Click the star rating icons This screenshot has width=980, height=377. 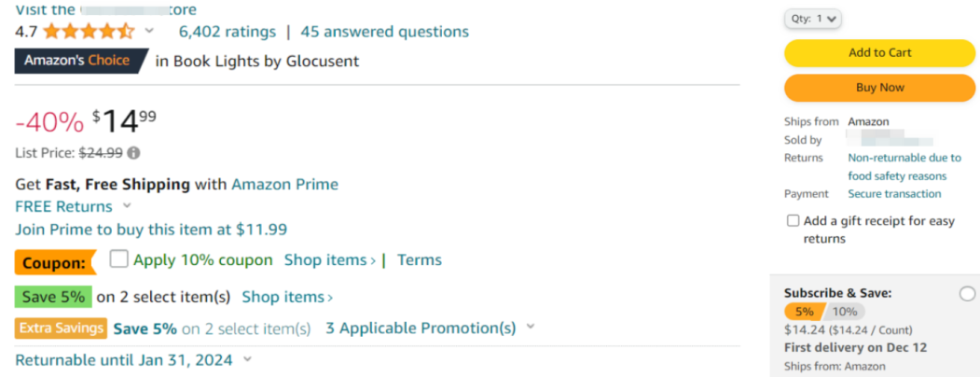pyautogui.click(x=89, y=31)
